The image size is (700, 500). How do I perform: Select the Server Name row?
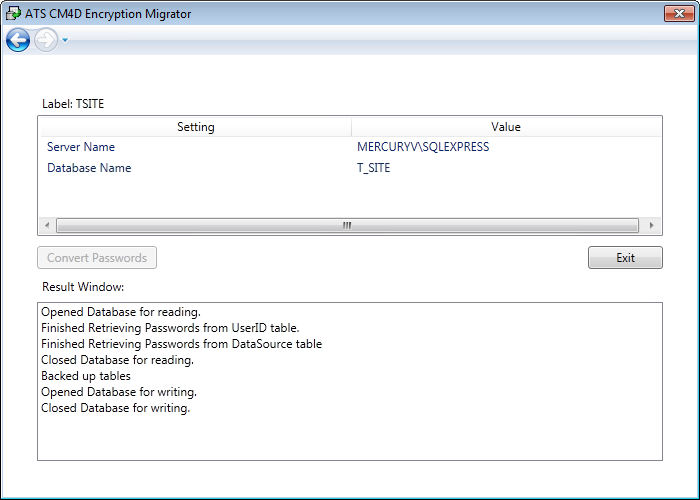coord(81,147)
